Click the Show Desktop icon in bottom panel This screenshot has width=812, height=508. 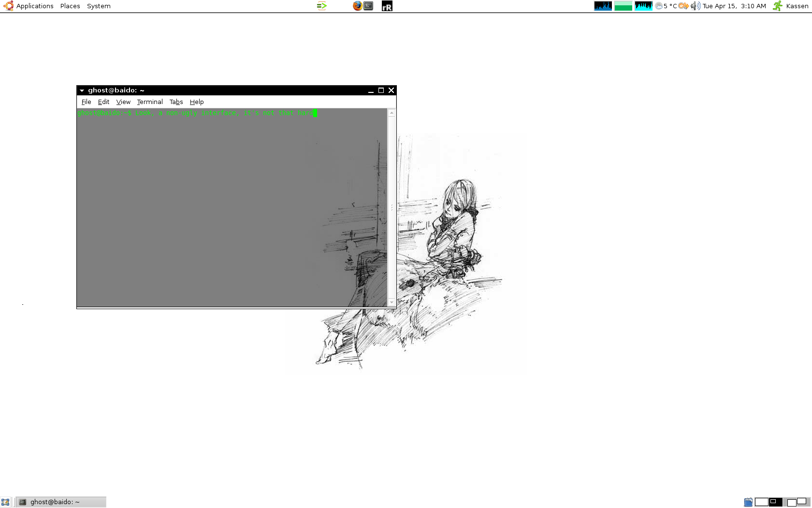tap(5, 502)
